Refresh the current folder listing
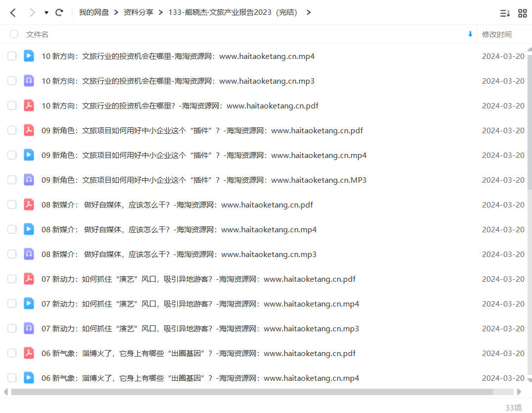Image resolution: width=532 pixels, height=413 pixels. 59,12
